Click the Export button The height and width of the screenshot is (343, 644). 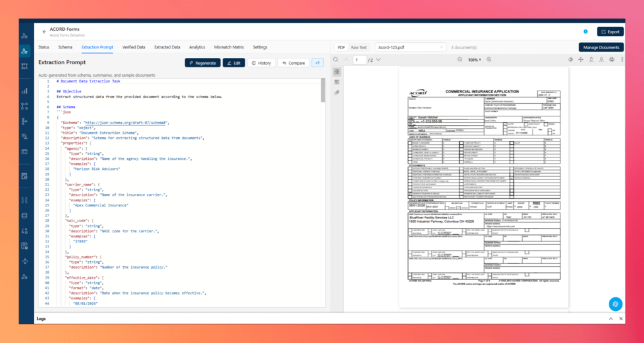(x=610, y=31)
